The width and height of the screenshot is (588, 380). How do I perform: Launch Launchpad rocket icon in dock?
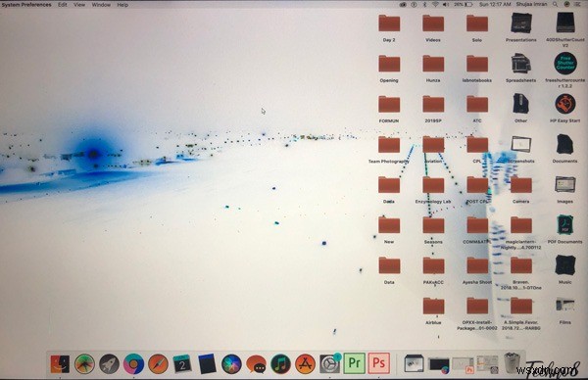pos(109,363)
